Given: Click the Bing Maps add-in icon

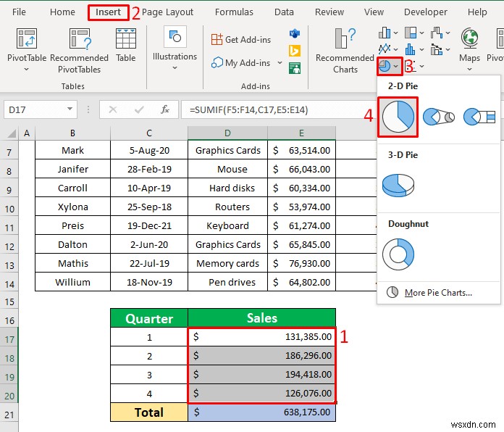Looking at the screenshot, I should (295, 51).
